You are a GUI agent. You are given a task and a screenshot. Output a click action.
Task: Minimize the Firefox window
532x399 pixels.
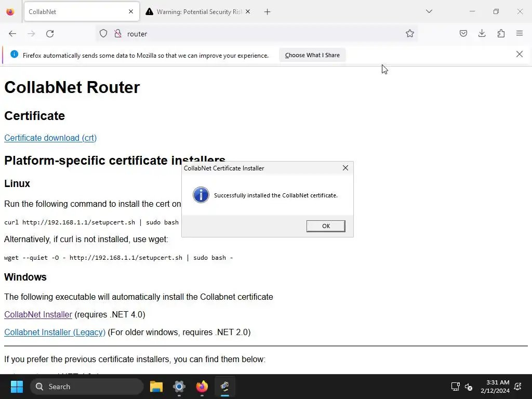pyautogui.click(x=472, y=11)
